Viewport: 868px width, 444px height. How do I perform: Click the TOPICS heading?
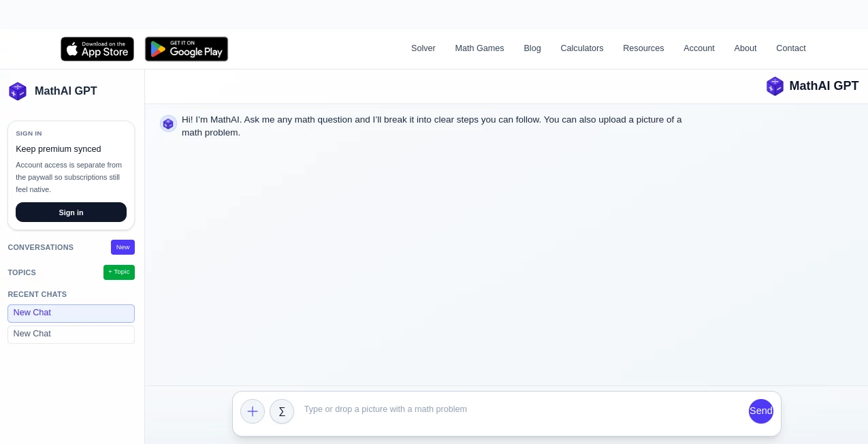point(22,272)
